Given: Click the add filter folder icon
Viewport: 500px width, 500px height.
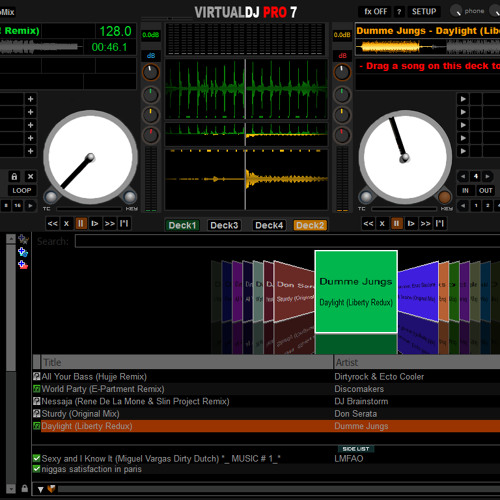Looking at the screenshot, I should pyautogui.click(x=23, y=252).
